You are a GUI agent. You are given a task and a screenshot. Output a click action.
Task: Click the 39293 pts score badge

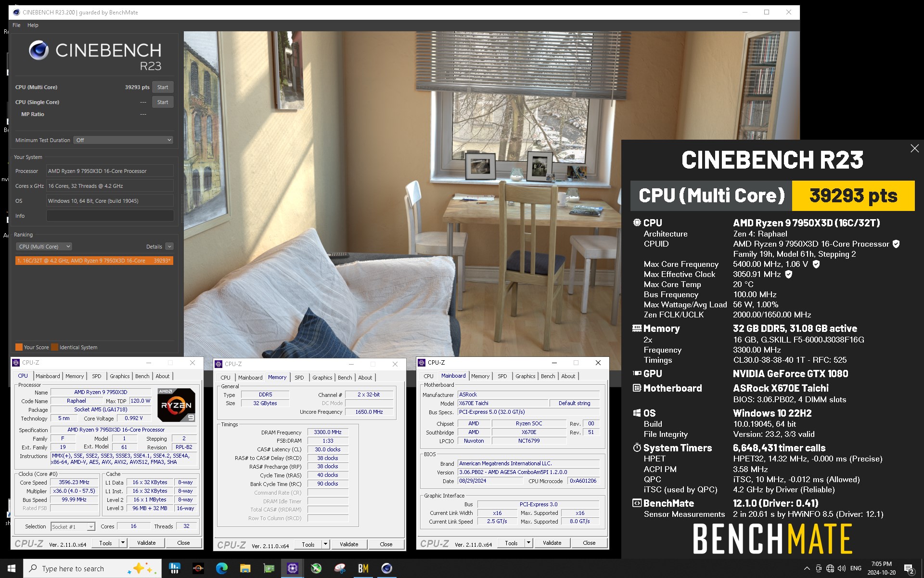tap(853, 196)
